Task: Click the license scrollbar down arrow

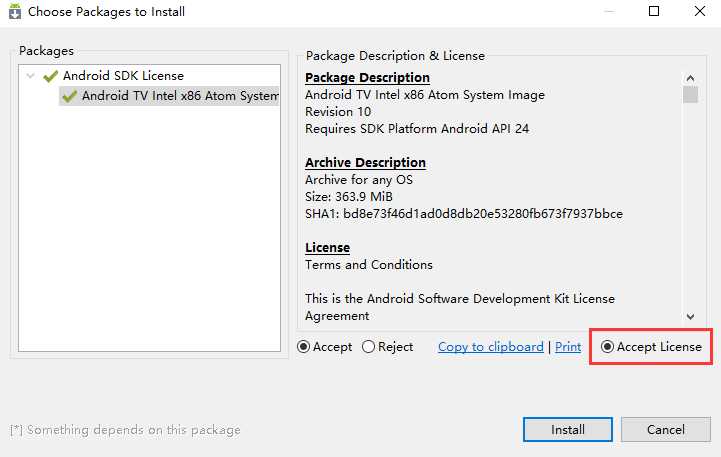Action: coord(690,316)
